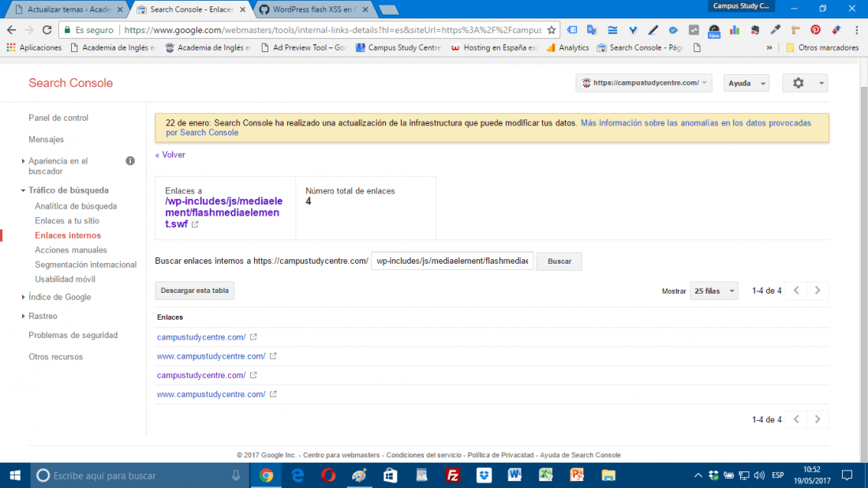Image resolution: width=868 pixels, height=488 pixels.
Task: Open external icon of third-row campustudycentre.com link
Action: click(253, 375)
